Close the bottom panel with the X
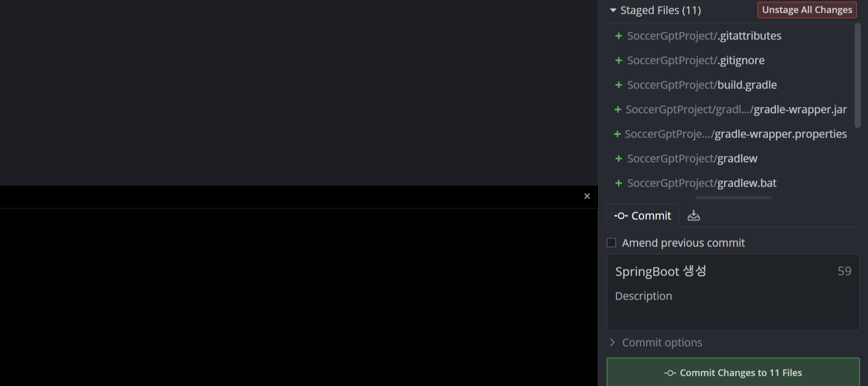The image size is (868, 386). click(x=587, y=196)
